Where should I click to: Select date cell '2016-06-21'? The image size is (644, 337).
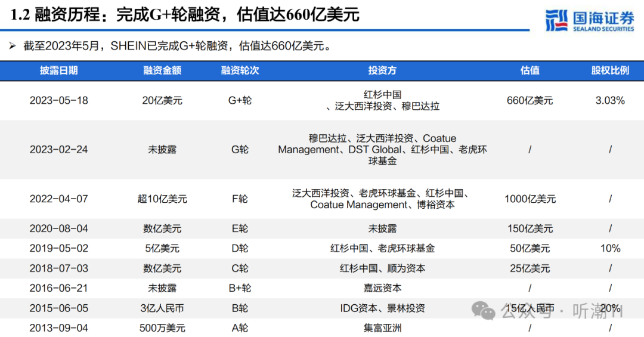coord(58,289)
